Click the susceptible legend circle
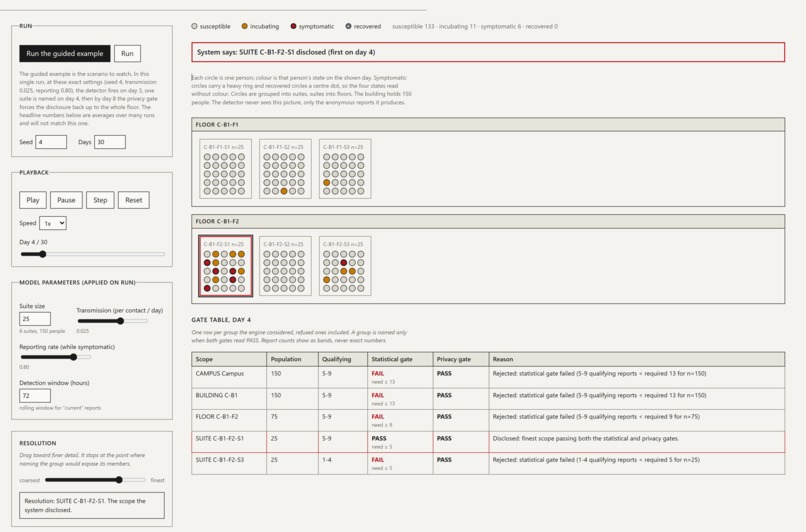The width and height of the screenshot is (806, 532). [x=194, y=26]
